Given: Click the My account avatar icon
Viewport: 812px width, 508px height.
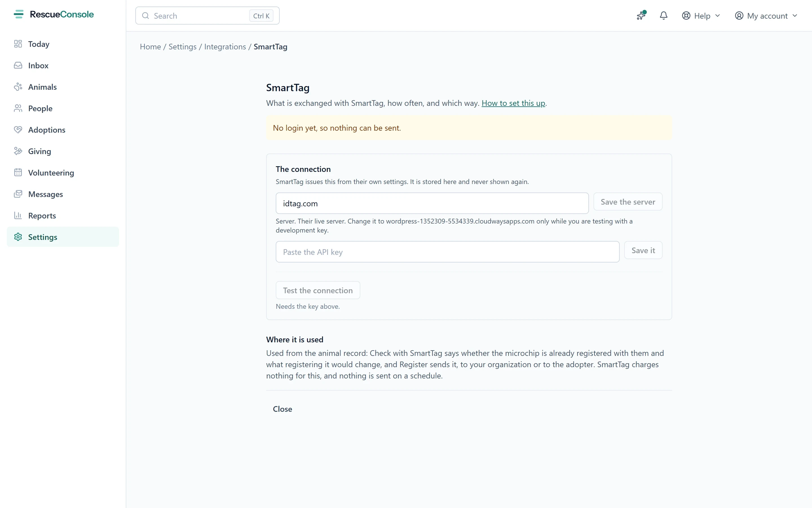Looking at the screenshot, I should click(x=739, y=16).
